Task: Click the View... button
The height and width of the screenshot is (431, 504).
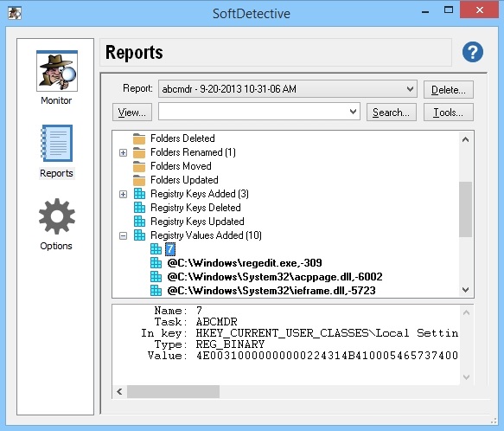Action: [132, 112]
